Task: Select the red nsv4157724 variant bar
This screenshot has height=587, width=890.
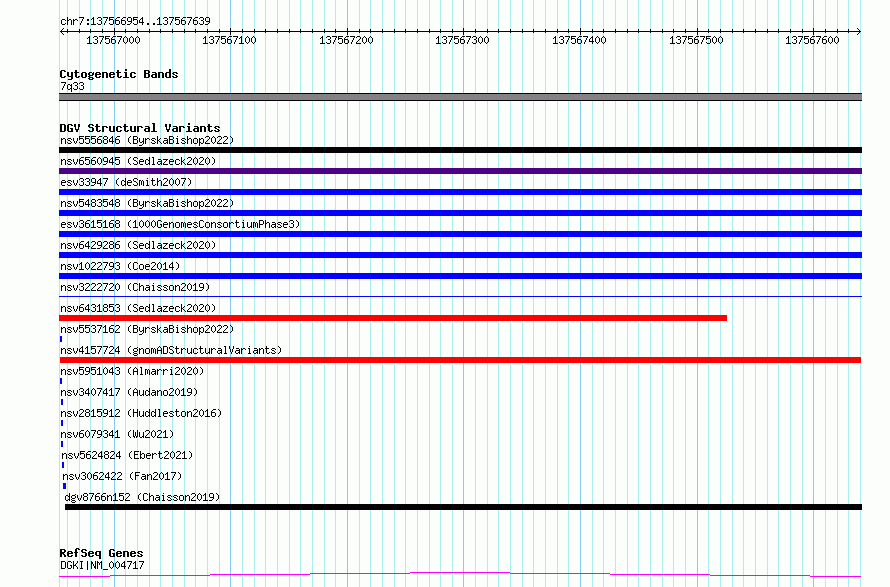Action: point(460,360)
